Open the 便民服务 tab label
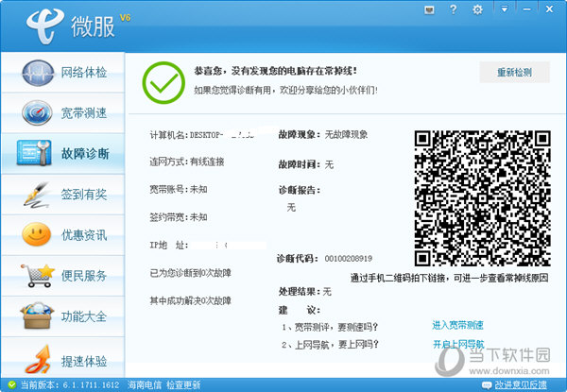 click(x=83, y=276)
